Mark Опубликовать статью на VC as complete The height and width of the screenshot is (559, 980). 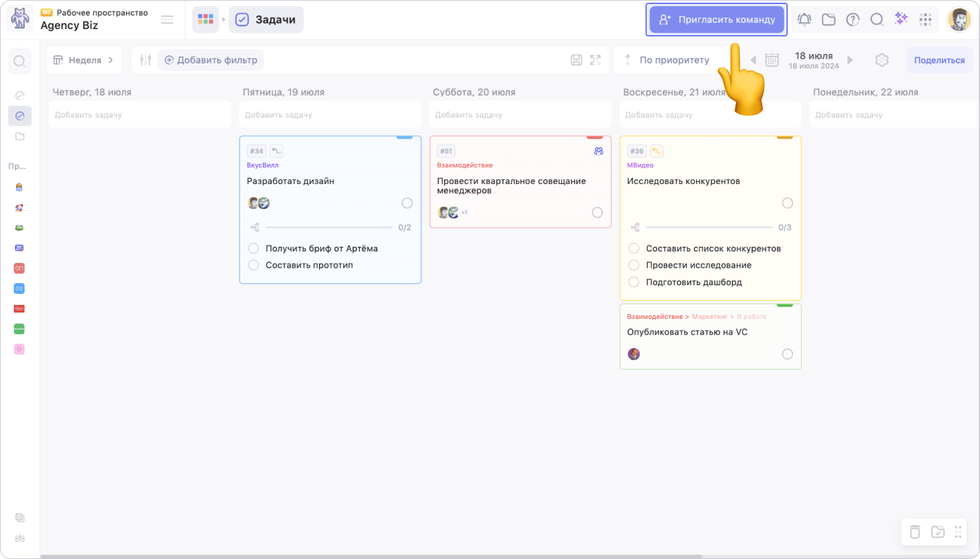click(787, 354)
